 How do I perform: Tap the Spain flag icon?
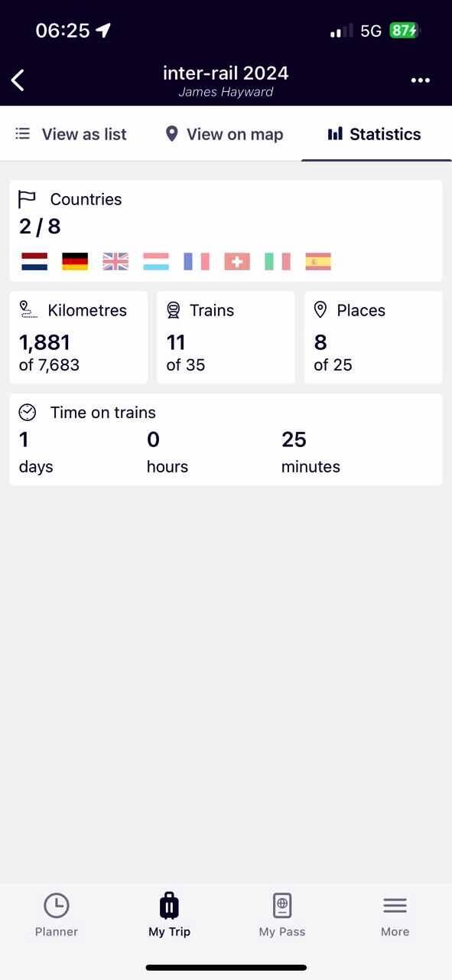[318, 262]
